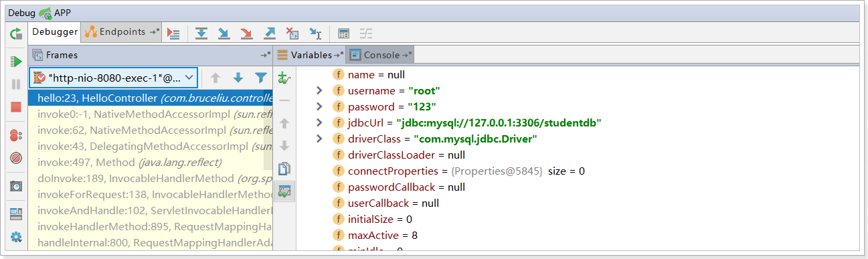The image size is (868, 259).
Task: Run to cursor toolbar icon
Action: click(315, 33)
